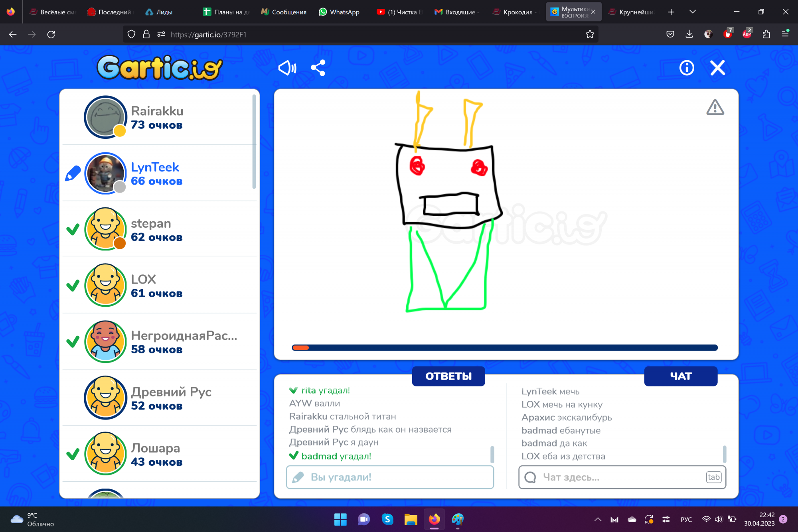Image resolution: width=798 pixels, height=532 pixels.
Task: Reload the gartic.io page
Action: (x=51, y=34)
